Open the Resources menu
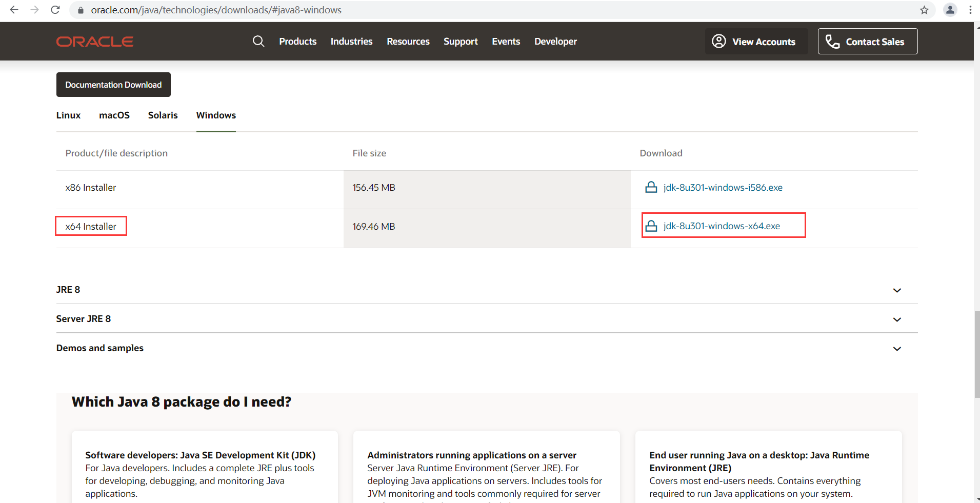 click(x=408, y=42)
